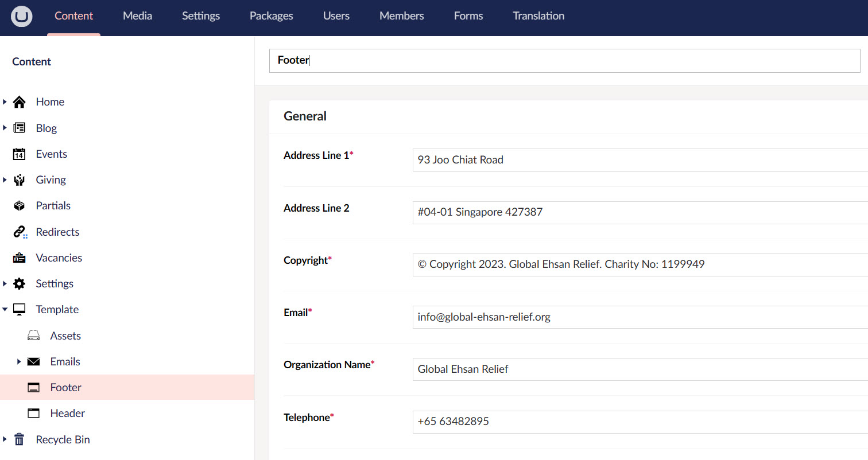Image resolution: width=868 pixels, height=460 pixels.
Task: Select the Footer node under Template
Action: click(127, 388)
